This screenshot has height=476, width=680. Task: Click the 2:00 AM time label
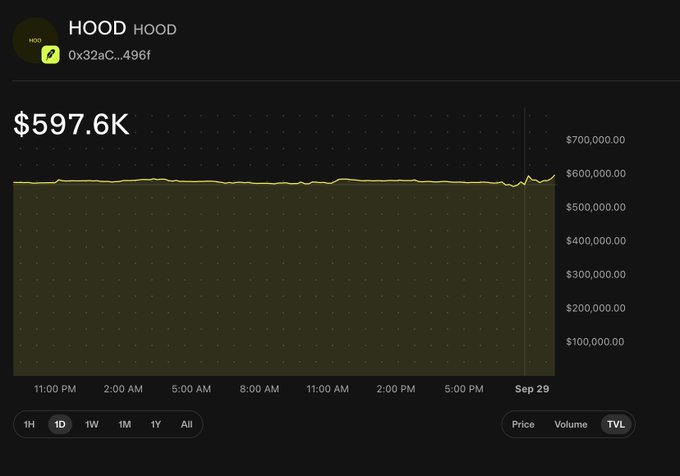(x=123, y=389)
